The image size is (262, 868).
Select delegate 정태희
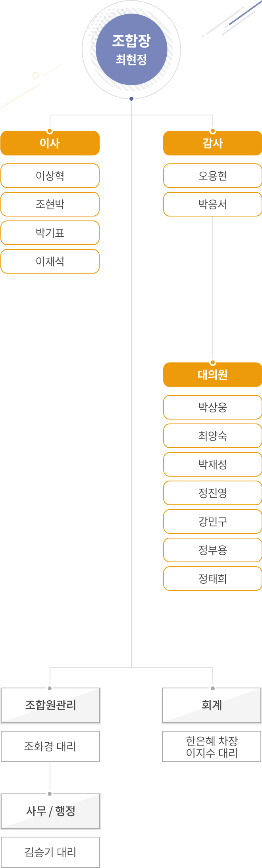[213, 579]
